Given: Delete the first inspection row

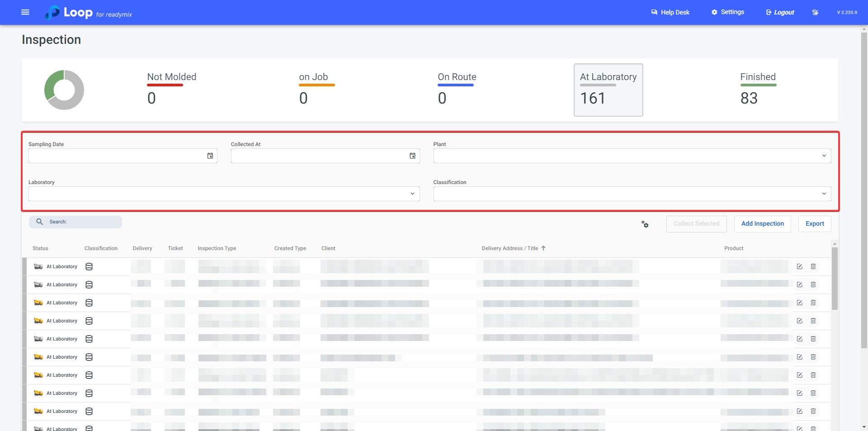Looking at the screenshot, I should (x=813, y=267).
